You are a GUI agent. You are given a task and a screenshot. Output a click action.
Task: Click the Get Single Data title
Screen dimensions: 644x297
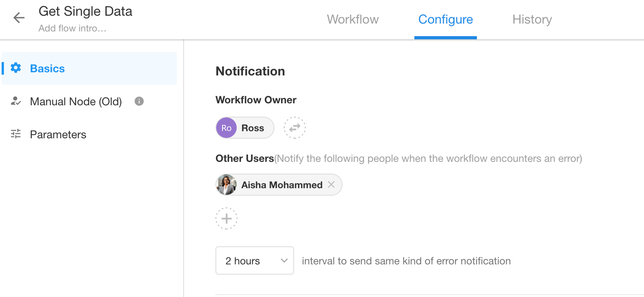click(x=85, y=11)
